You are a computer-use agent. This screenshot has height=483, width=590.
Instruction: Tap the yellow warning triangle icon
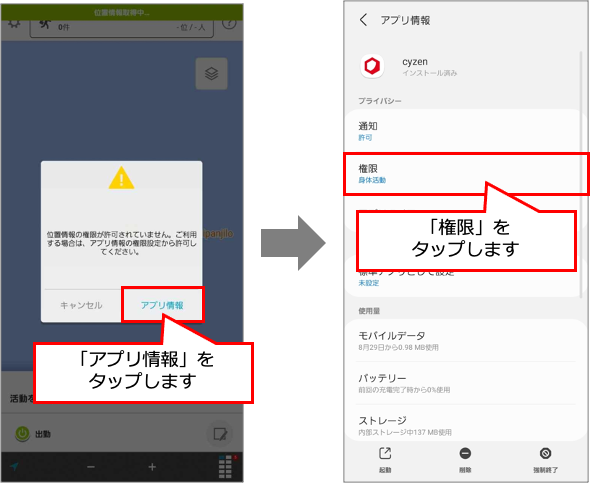point(121,178)
